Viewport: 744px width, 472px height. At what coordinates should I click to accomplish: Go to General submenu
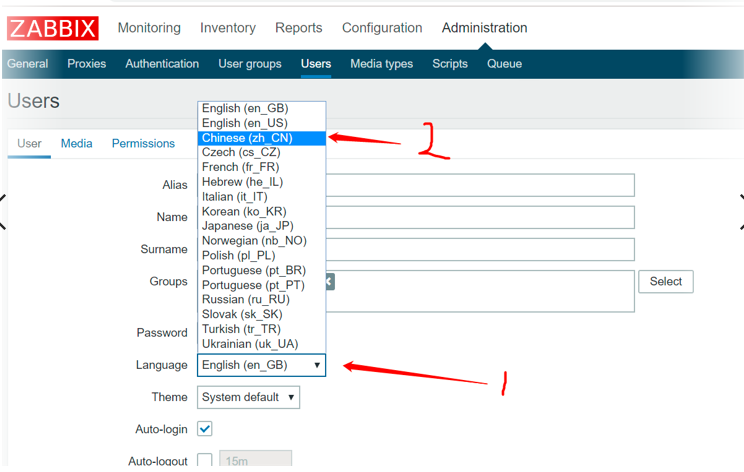tap(28, 64)
